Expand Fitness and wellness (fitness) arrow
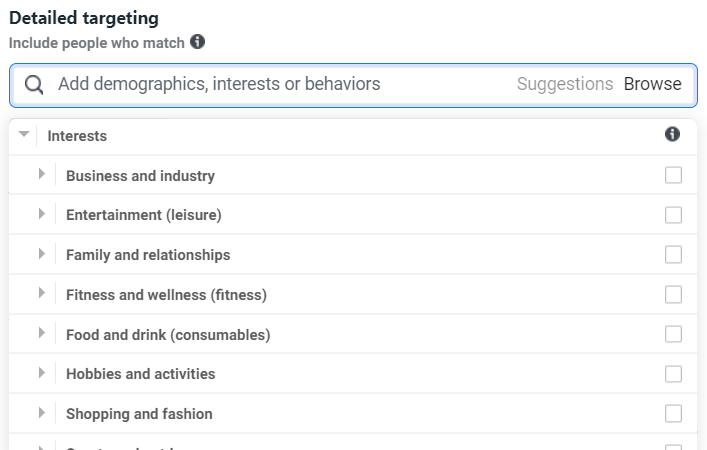Screen dimensions: 707x450 pyautogui.click(x=41, y=293)
